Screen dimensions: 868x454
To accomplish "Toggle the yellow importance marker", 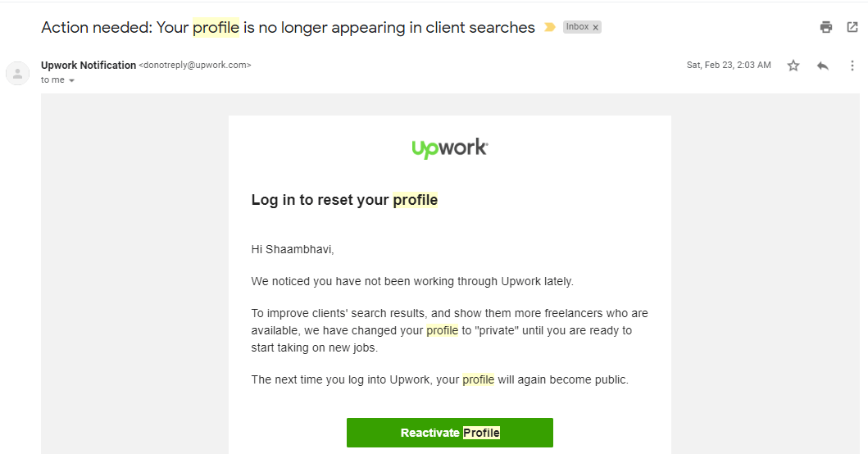I will pyautogui.click(x=550, y=27).
